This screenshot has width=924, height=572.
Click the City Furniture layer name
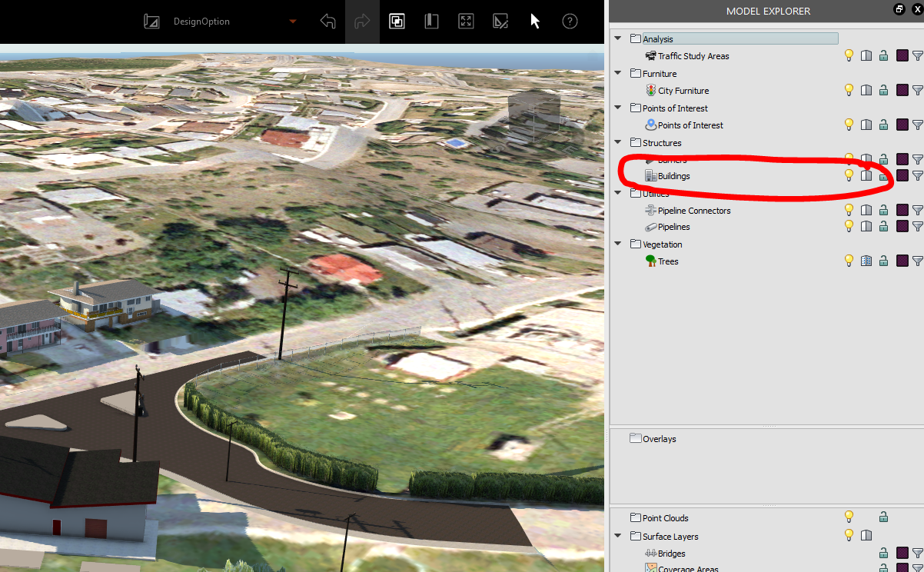[x=683, y=90]
